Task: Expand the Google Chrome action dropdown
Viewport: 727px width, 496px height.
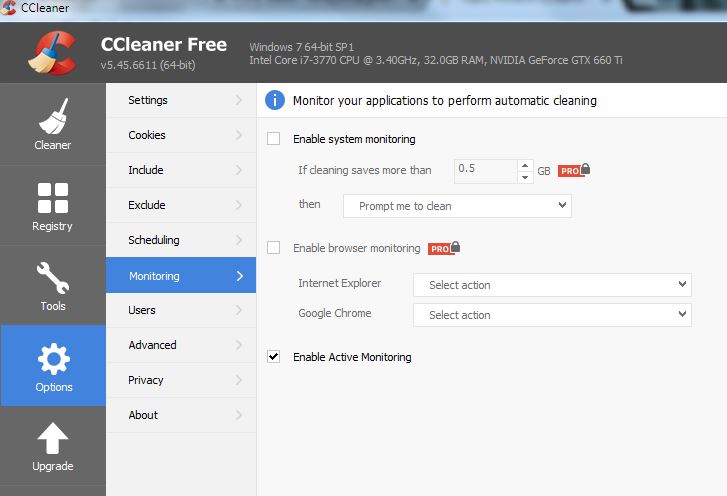Action: tap(552, 315)
